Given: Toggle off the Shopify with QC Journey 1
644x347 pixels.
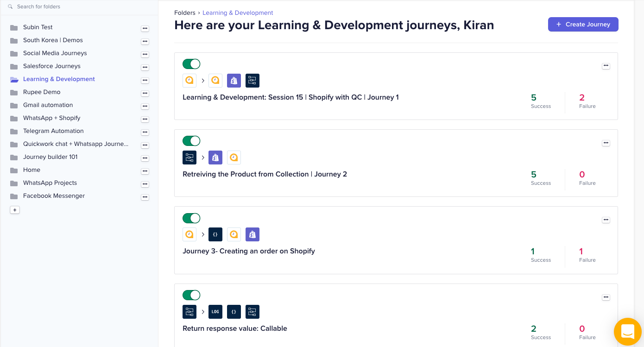Looking at the screenshot, I should 191,64.
